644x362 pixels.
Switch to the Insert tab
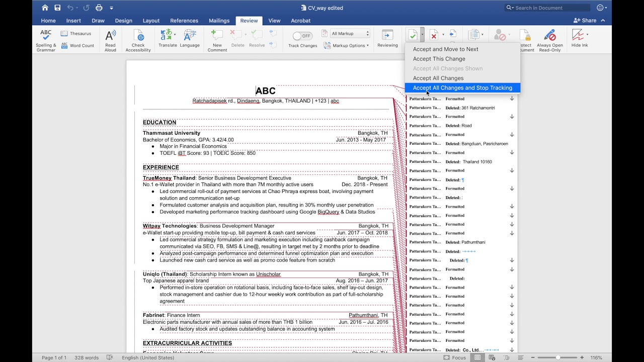(x=73, y=21)
